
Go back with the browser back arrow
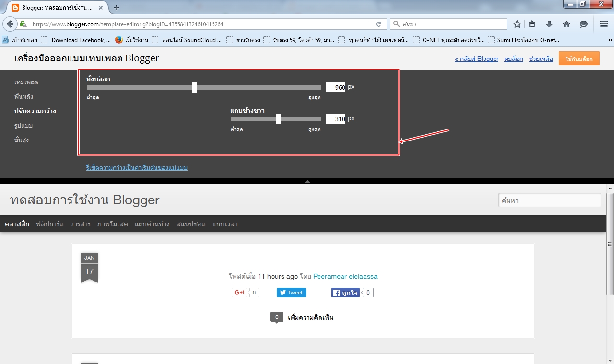click(11, 24)
